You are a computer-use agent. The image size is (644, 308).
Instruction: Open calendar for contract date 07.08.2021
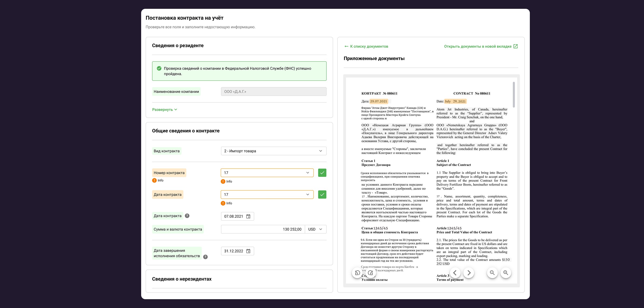click(248, 216)
